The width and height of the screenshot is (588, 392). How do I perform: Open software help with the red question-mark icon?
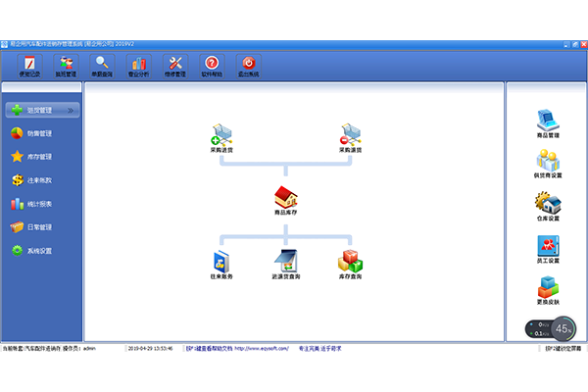pos(212,67)
